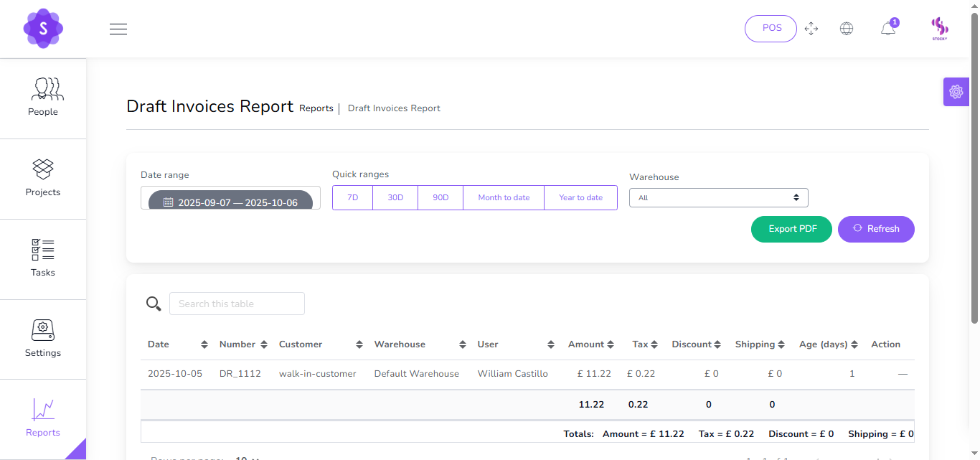Select the 90D quick range
Image resolution: width=980 pixels, height=460 pixels.
tap(440, 197)
